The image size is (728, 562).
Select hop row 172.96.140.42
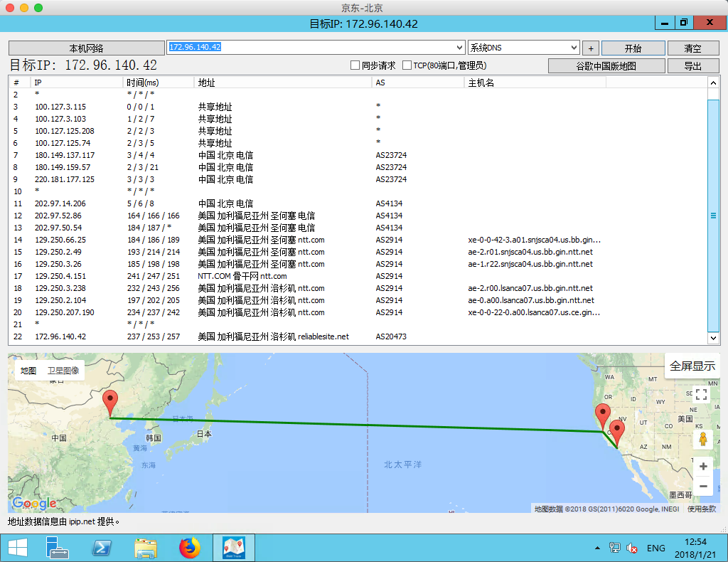coord(358,336)
